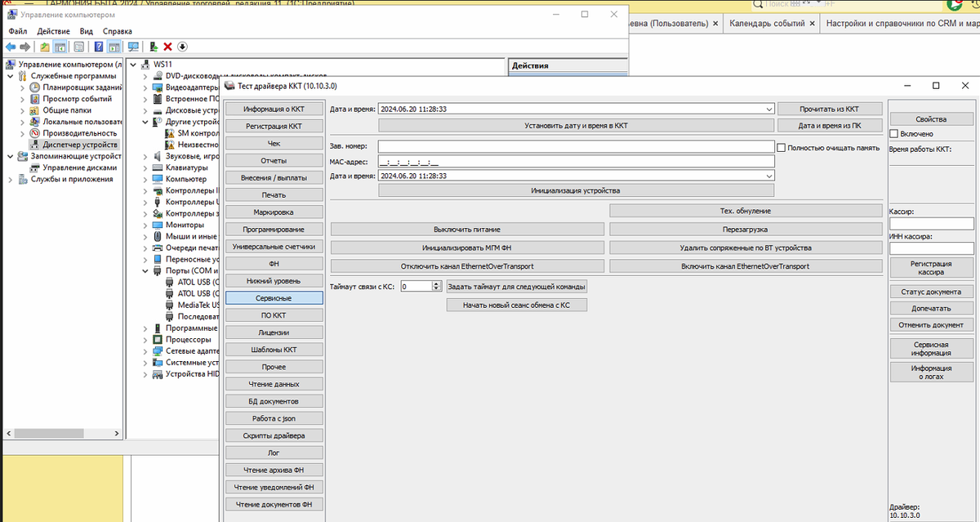Click the Forward arrow in Computer Management toolbar
Viewport: 980px width, 522px height.
25,47
